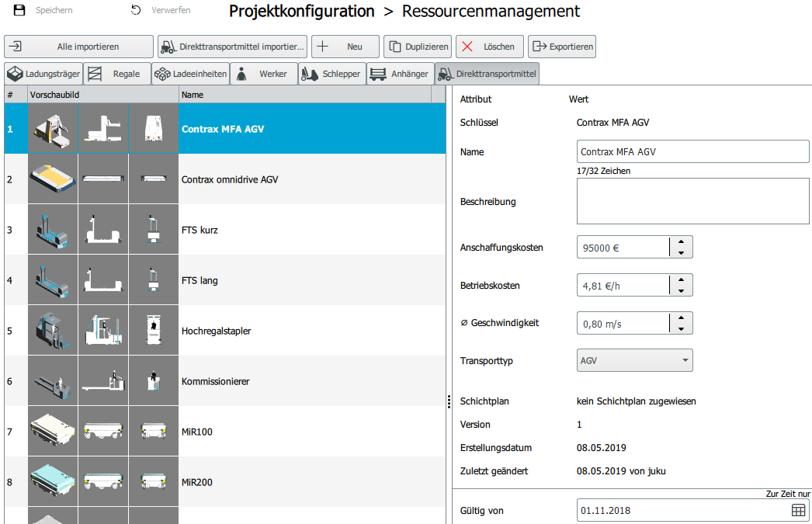Click the Vorschaubild column header
This screenshot has width=812, height=524.
click(103, 95)
